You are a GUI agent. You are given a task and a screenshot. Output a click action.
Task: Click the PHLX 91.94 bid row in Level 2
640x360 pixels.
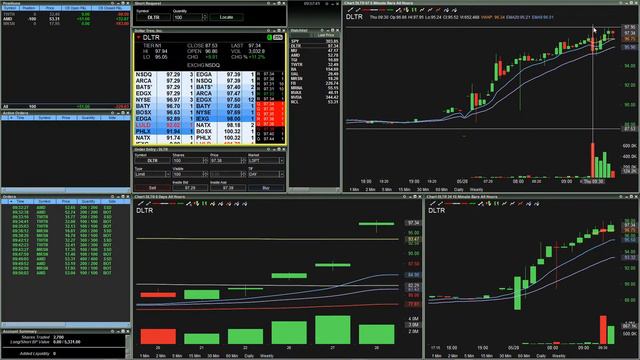[x=164, y=131]
